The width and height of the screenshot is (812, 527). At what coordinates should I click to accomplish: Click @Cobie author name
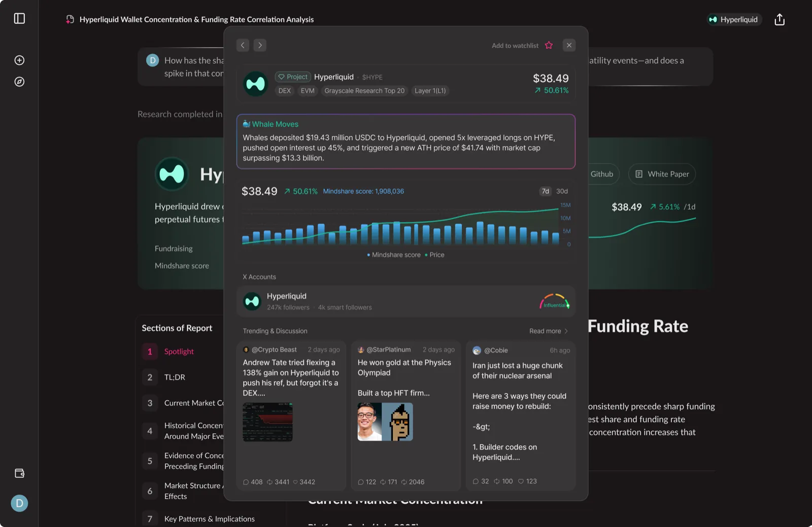[x=496, y=350]
